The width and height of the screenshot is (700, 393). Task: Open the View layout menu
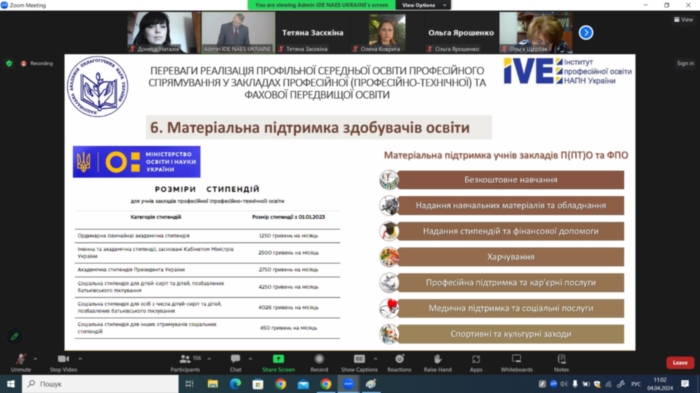(x=683, y=20)
